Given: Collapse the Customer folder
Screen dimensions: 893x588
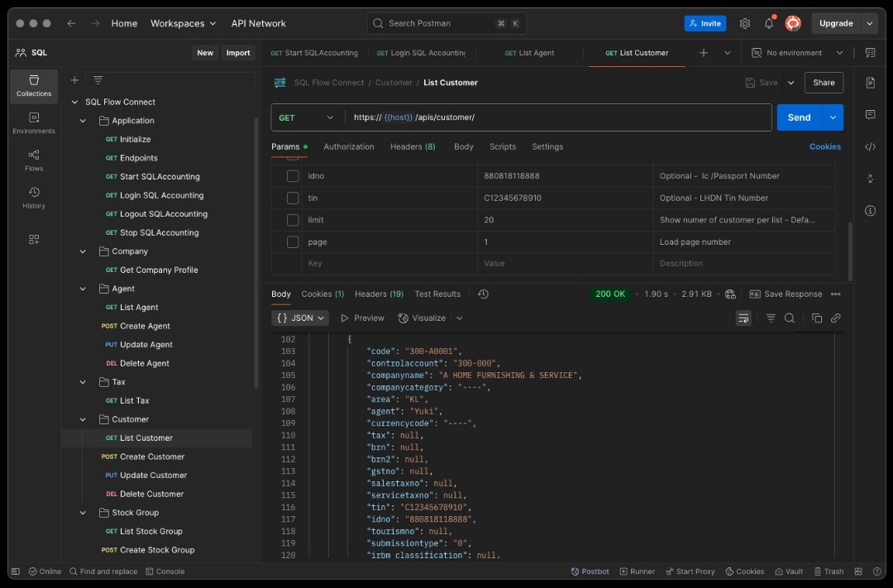Looking at the screenshot, I should pyautogui.click(x=83, y=419).
